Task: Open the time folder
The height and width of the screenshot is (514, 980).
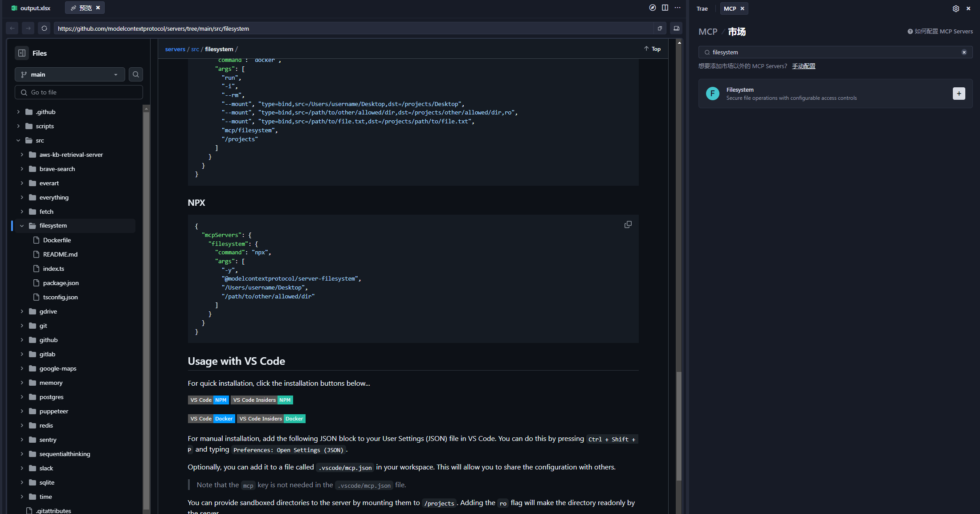Action: [x=45, y=497]
